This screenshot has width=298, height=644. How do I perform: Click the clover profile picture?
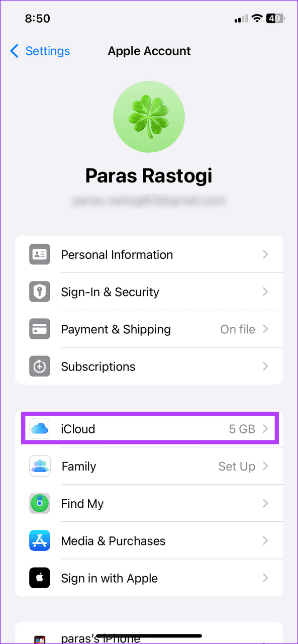[149, 116]
